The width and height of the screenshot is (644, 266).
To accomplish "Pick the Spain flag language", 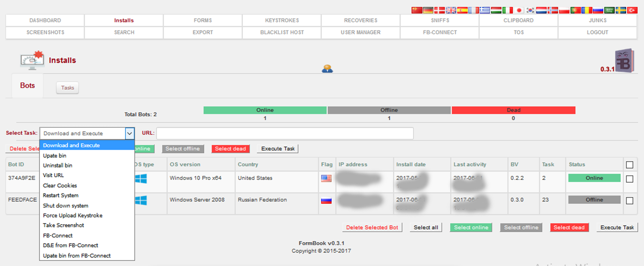I will point(462,10).
